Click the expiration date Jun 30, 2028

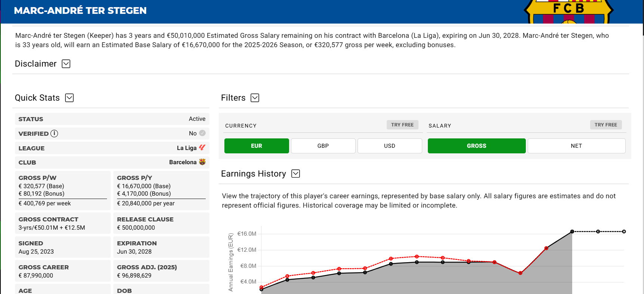[134, 252]
